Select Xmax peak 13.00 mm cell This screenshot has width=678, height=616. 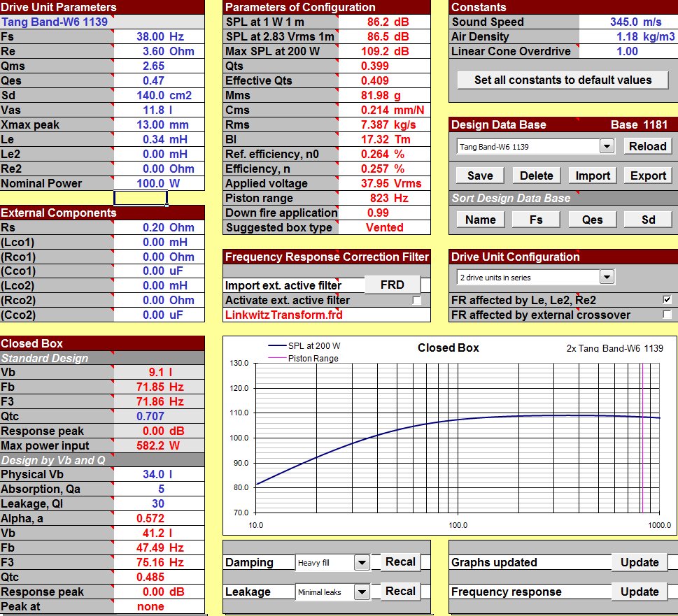[159, 125]
